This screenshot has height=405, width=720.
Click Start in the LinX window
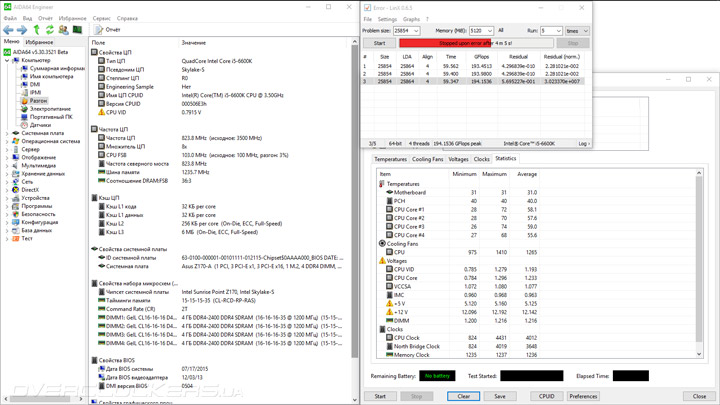coord(379,43)
